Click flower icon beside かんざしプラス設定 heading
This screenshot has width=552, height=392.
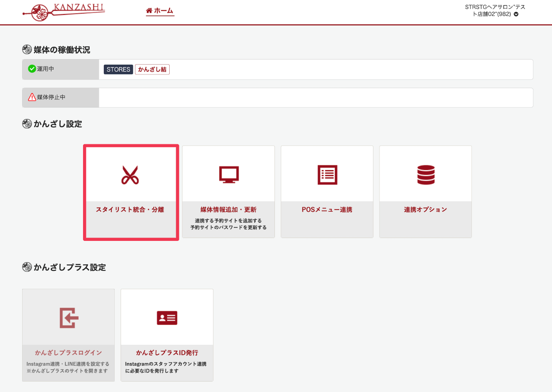tap(27, 267)
